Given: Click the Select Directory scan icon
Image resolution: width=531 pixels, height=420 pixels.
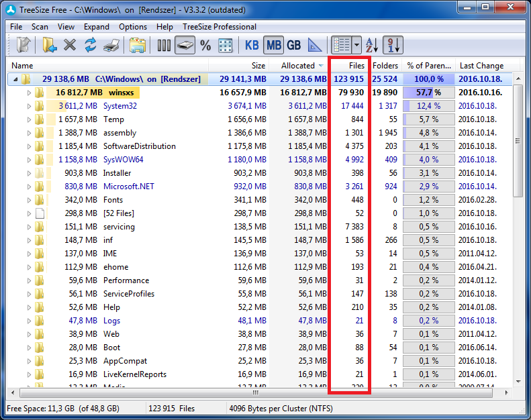Looking at the screenshot, I should (x=23, y=45).
